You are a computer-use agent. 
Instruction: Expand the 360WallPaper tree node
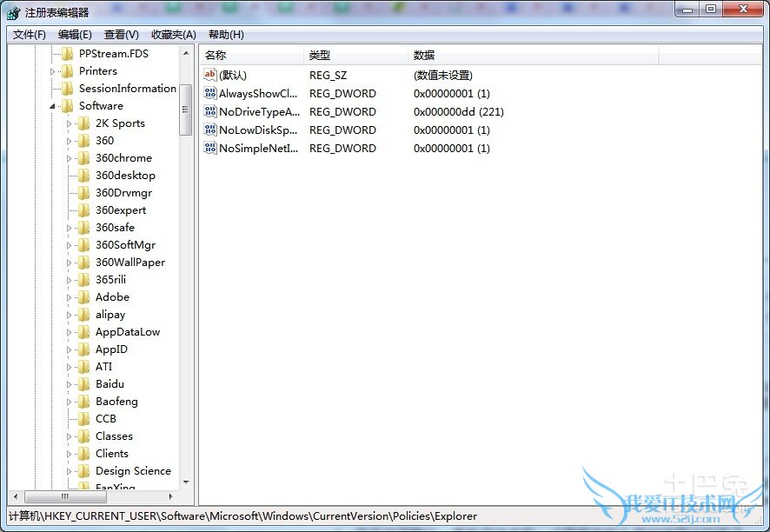pyautogui.click(x=70, y=263)
